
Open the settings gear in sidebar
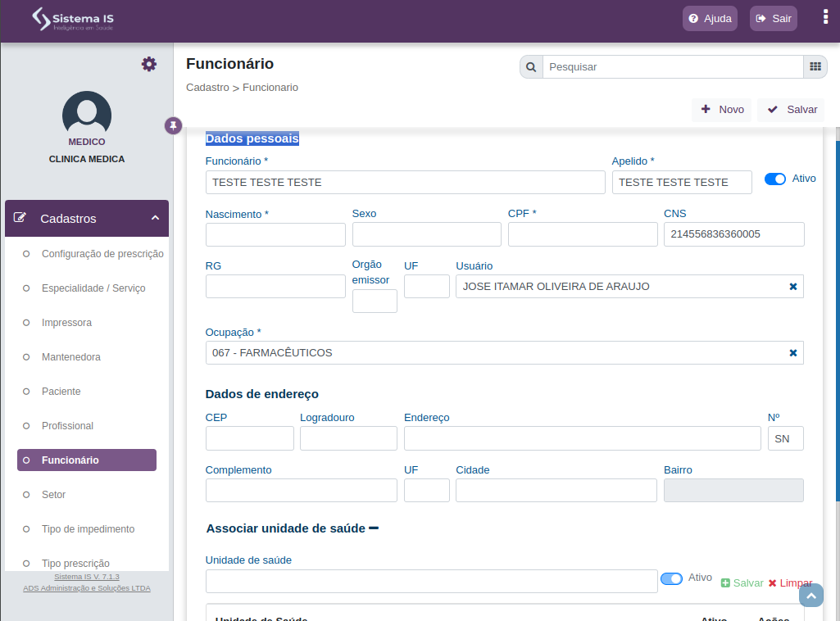coord(149,64)
